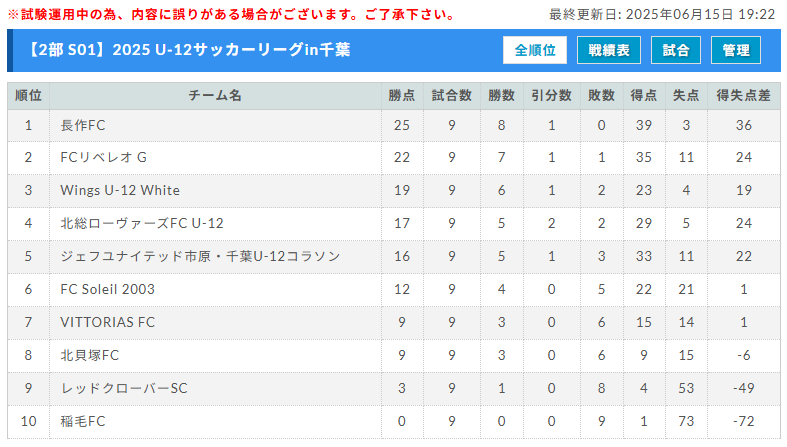Select the 全順位 tab

point(535,50)
